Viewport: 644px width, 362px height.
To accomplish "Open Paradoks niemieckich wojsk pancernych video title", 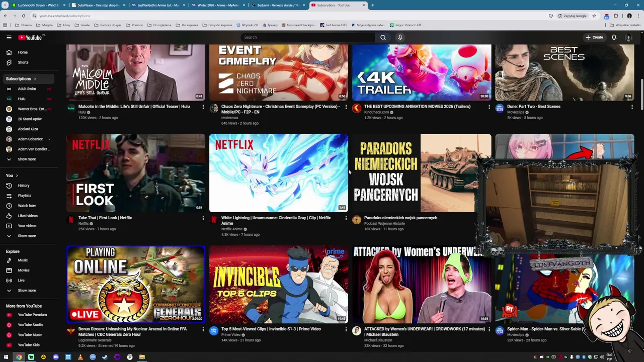I will pos(400,218).
